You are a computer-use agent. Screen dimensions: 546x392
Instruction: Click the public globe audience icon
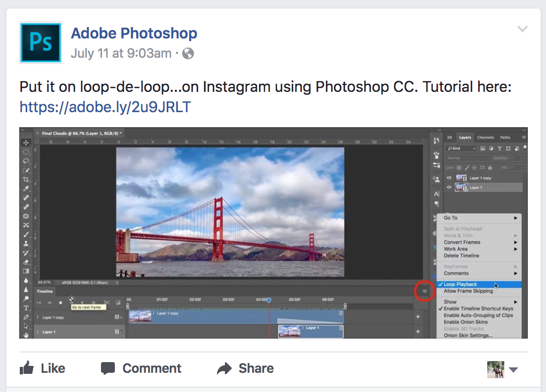pos(188,53)
